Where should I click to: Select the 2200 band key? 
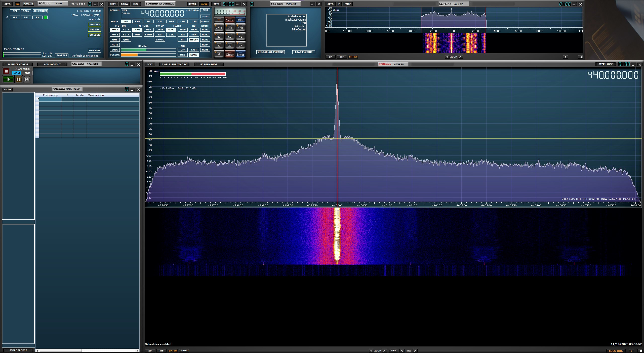pos(219,27)
